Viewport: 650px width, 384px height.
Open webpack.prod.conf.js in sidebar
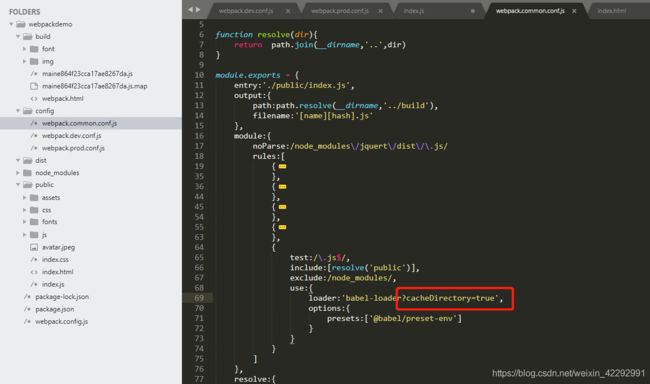[x=73, y=148]
